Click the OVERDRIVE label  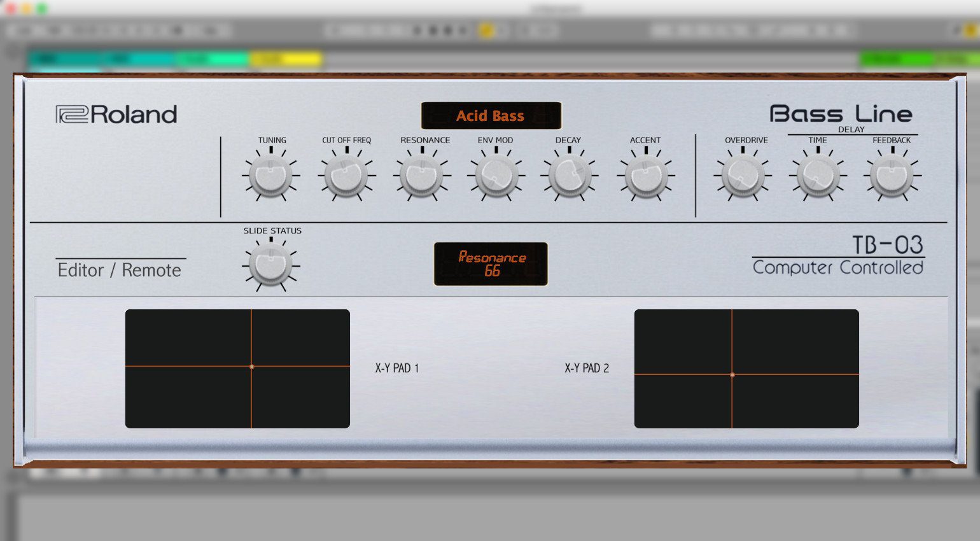[746, 140]
